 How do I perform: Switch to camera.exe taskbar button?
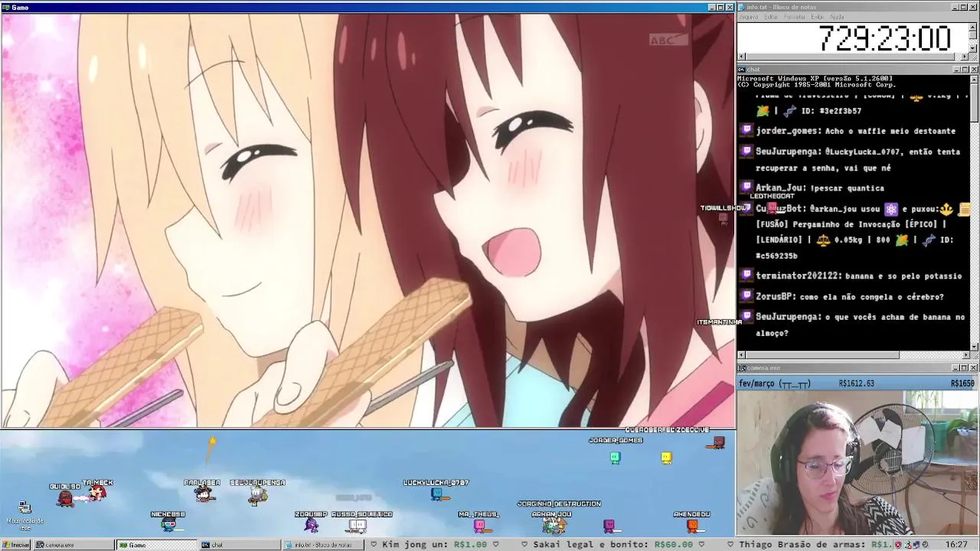(74, 545)
